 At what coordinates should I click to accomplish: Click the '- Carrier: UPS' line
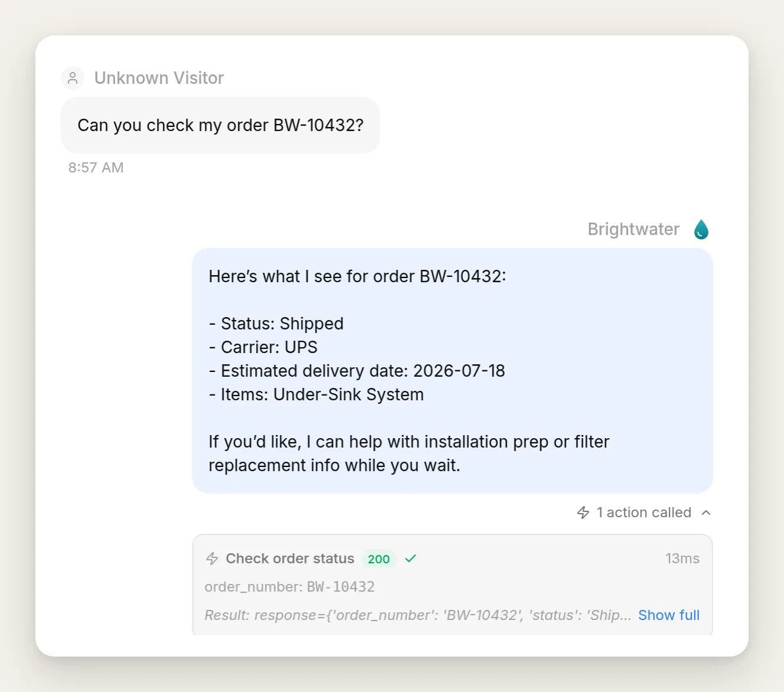click(x=263, y=347)
